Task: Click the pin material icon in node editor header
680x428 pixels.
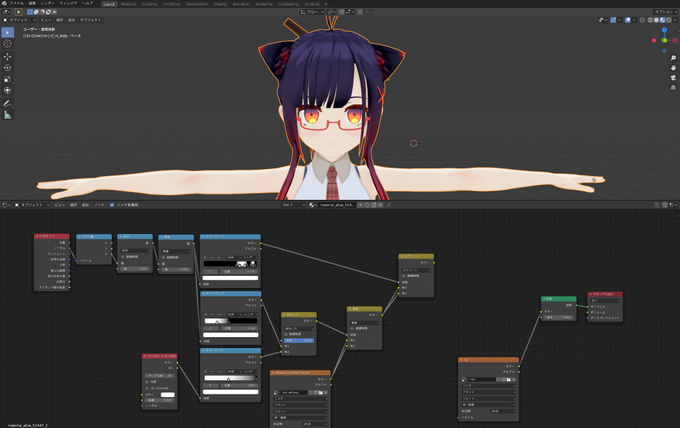Action: pyautogui.click(x=389, y=205)
